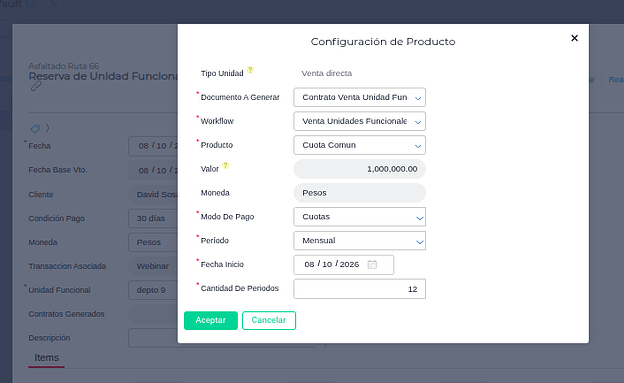624x383 pixels.
Task: Click the Valor help icon
Action: [225, 165]
